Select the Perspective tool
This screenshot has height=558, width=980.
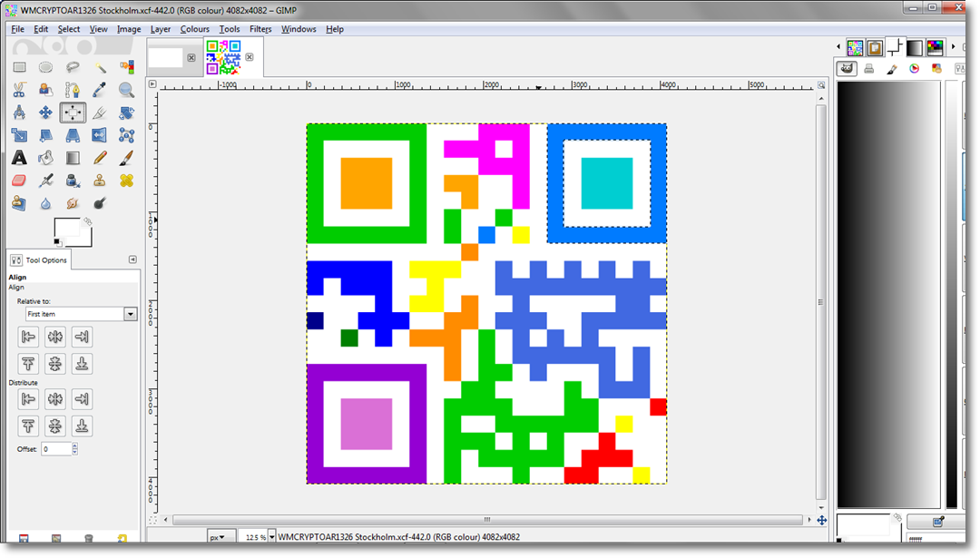pos(73,135)
